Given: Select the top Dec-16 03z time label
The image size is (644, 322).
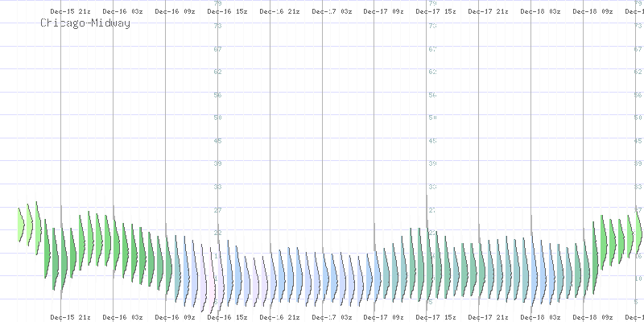Looking at the screenshot, I should click(x=122, y=12).
